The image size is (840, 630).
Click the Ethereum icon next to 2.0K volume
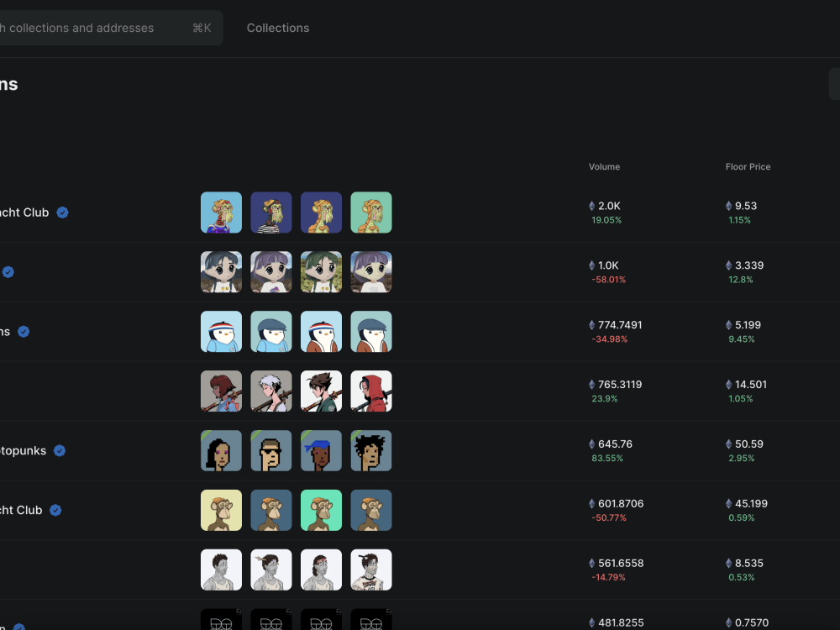(591, 206)
